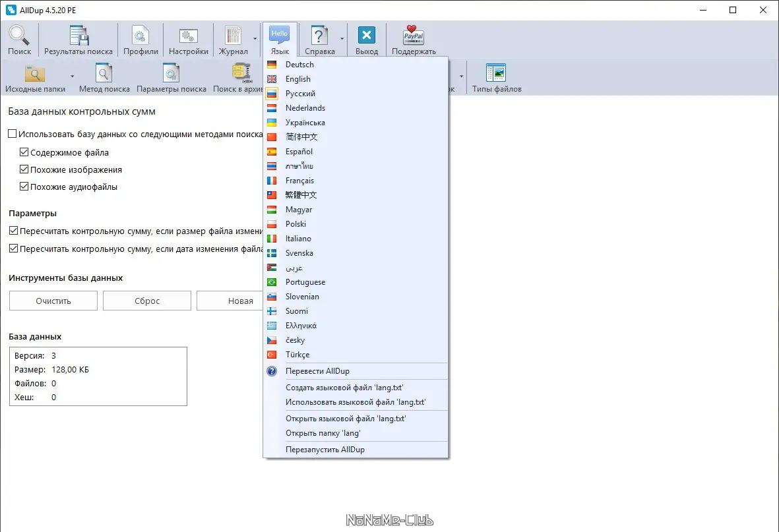
Task: Click the Brazilian flag next to Portuguese
Action: point(272,282)
